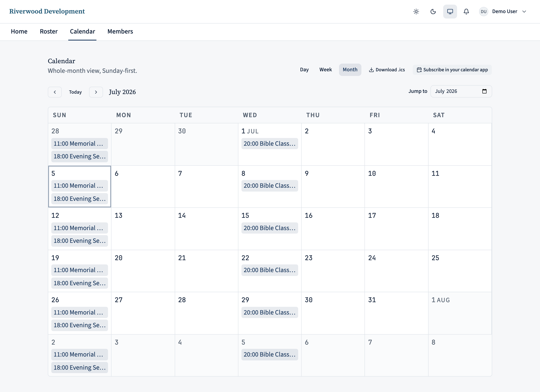Open date picker calendar icon in Jump to
This screenshot has width=540, height=392.
pos(484,91)
